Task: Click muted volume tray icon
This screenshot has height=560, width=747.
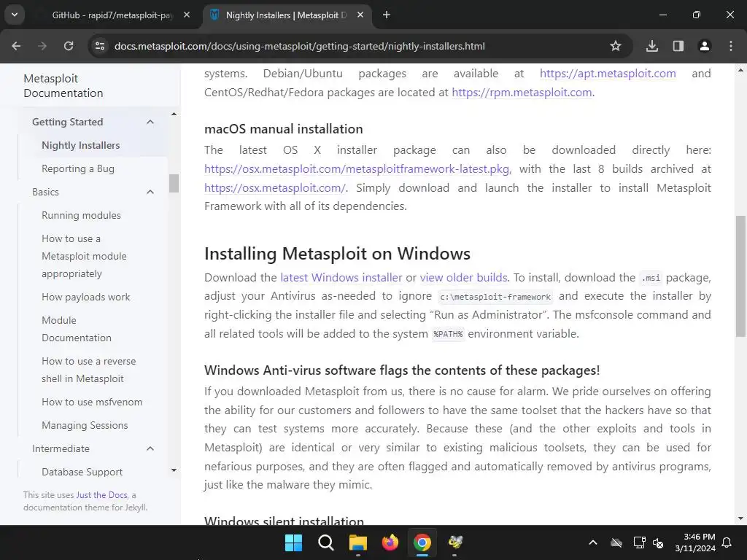Action: click(659, 542)
